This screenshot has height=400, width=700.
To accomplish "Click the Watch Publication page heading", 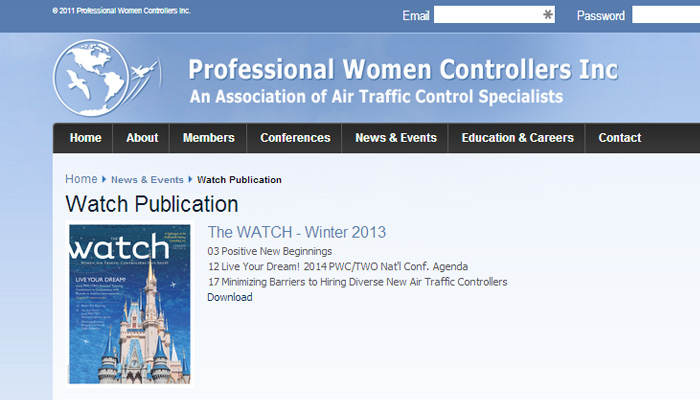I will tap(152, 204).
